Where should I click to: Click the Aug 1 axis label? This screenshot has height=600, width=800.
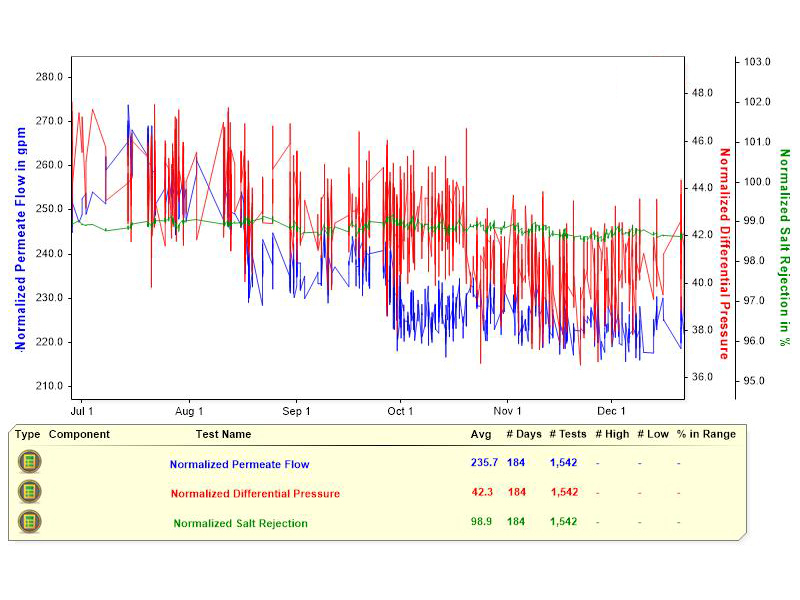point(189,411)
